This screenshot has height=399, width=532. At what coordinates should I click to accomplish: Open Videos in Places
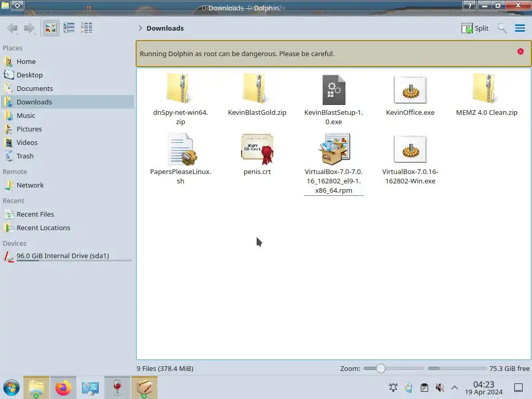[67, 143]
